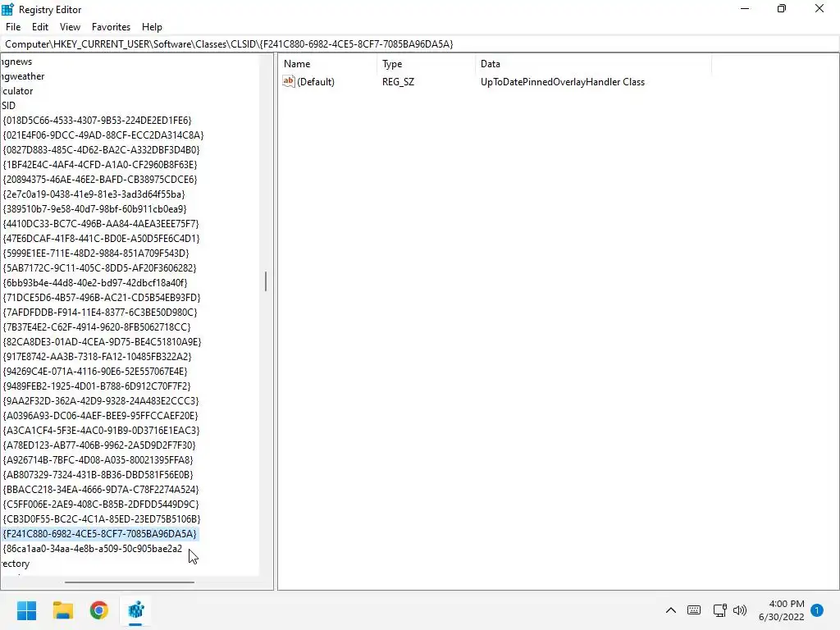Select the calculator key in tree
This screenshot has width=840, height=630.
(x=17, y=91)
